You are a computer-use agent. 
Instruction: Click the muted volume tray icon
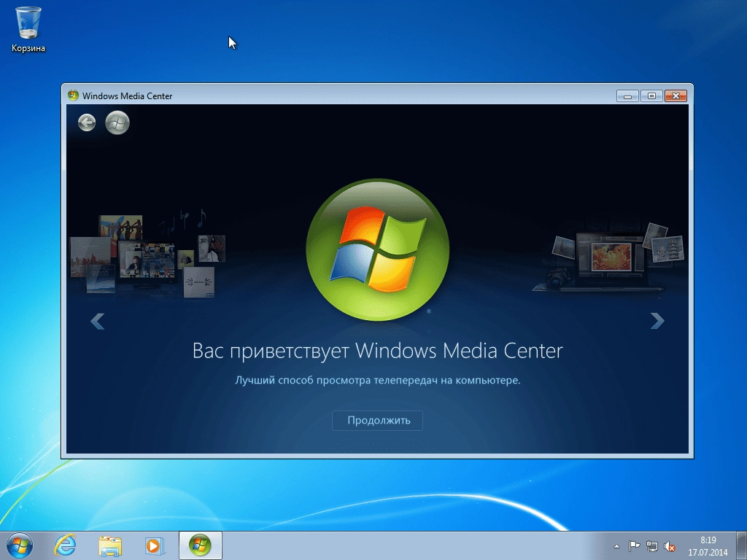coord(670,546)
